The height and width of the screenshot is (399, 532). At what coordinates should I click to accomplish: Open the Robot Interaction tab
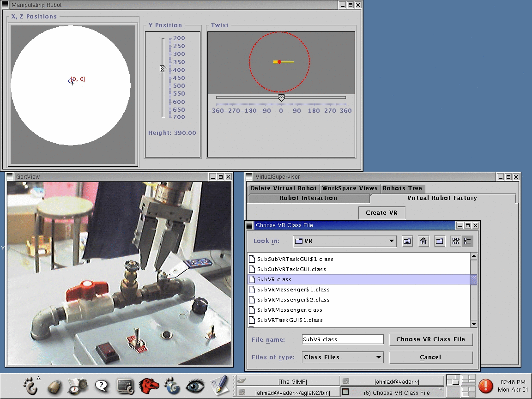point(308,198)
